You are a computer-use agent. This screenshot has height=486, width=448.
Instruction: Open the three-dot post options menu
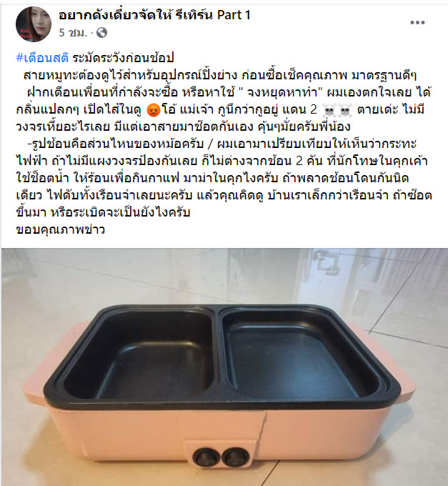417,22
